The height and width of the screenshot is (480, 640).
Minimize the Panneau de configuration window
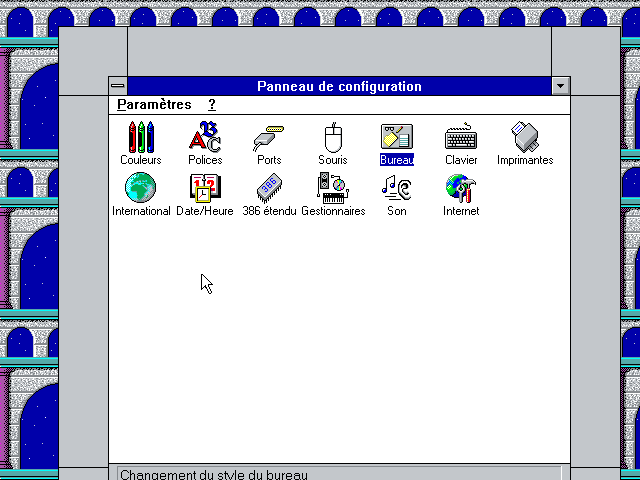point(560,87)
